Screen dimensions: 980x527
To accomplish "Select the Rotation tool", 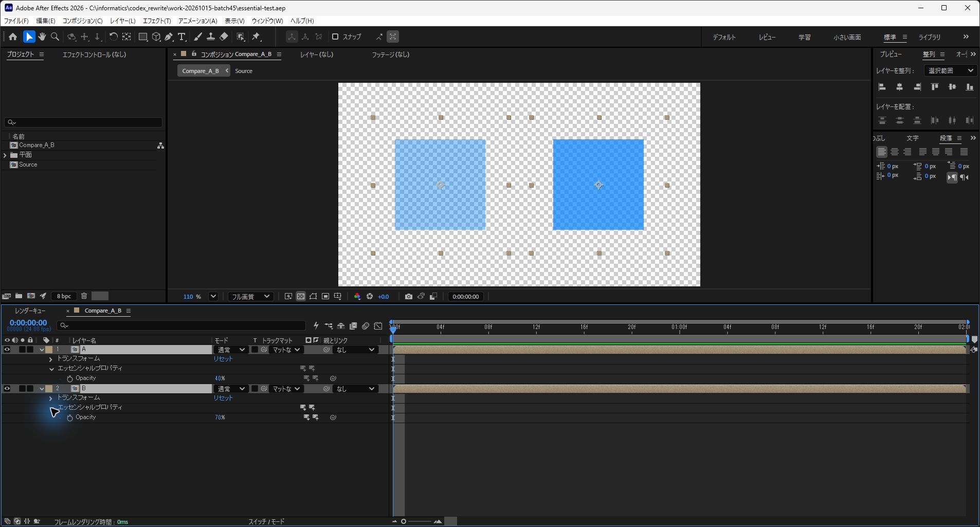I will point(113,37).
